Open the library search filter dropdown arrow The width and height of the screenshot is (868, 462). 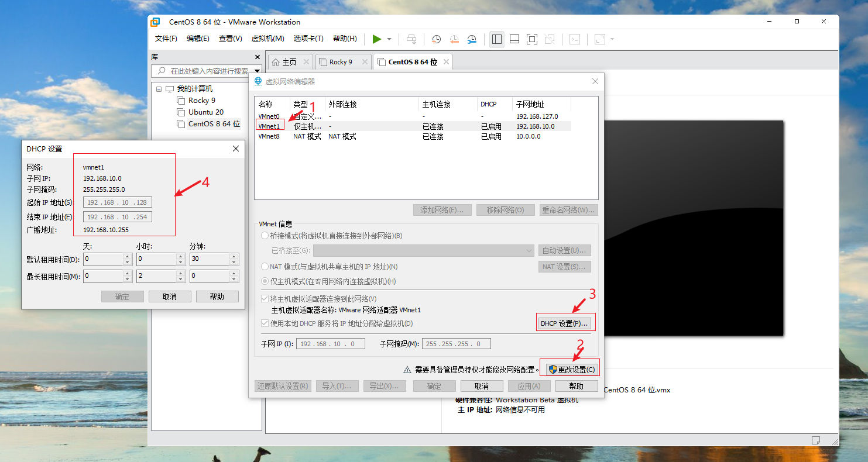[257, 71]
